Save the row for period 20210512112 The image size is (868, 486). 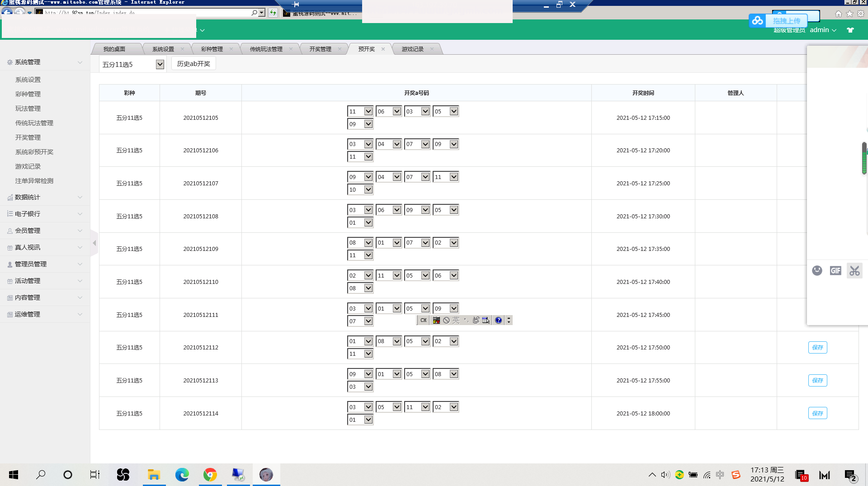(x=817, y=347)
